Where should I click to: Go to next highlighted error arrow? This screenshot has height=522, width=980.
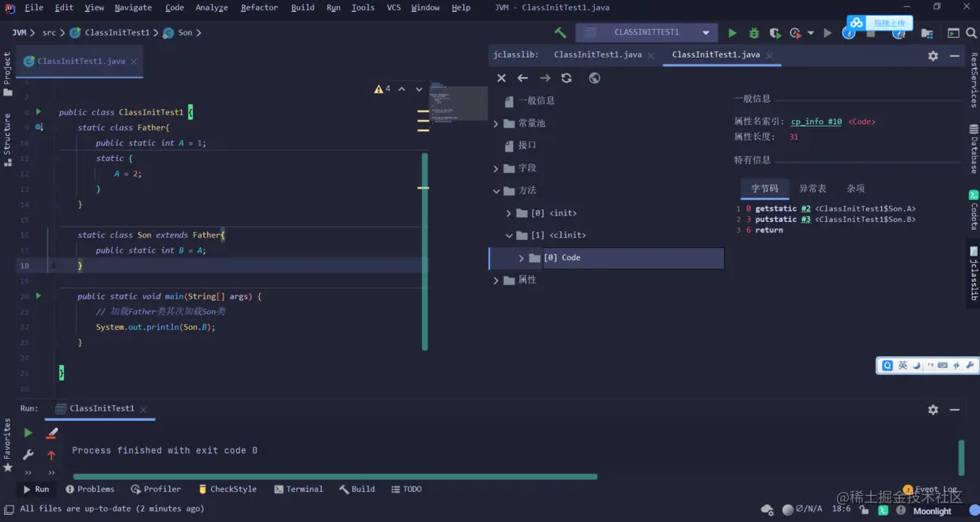tap(419, 89)
